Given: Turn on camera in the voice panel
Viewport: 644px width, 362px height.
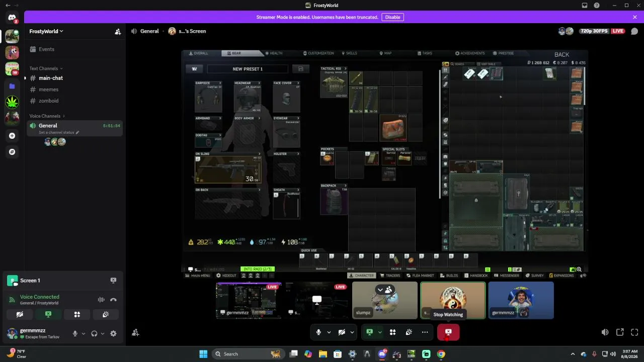Looking at the screenshot, I should (20, 315).
